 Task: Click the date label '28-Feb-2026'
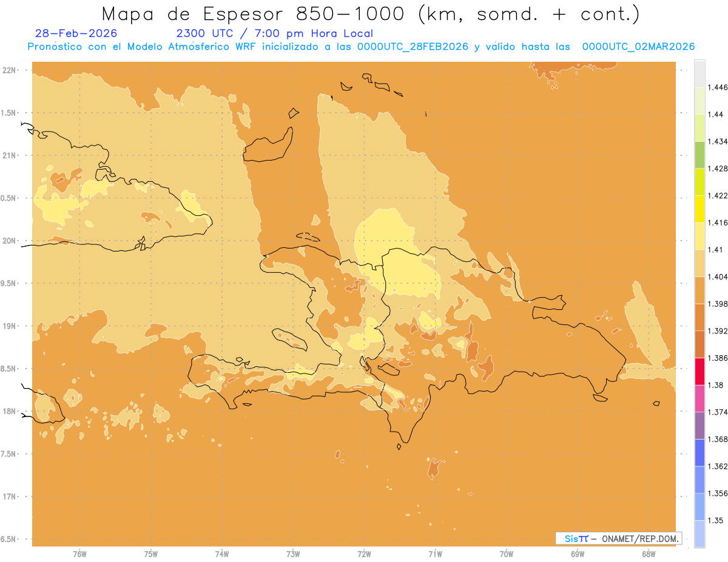click(76, 33)
